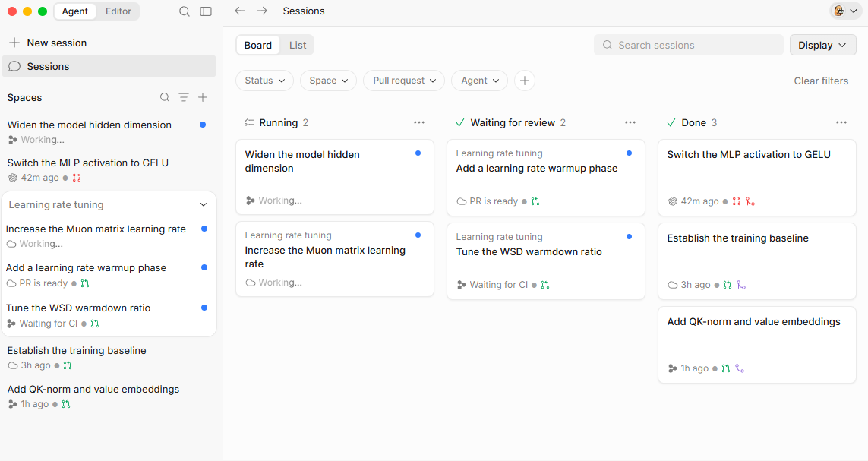This screenshot has width=868, height=461.
Task: Select Add QK-norm and value embeddings in sidebar
Action: point(109,396)
